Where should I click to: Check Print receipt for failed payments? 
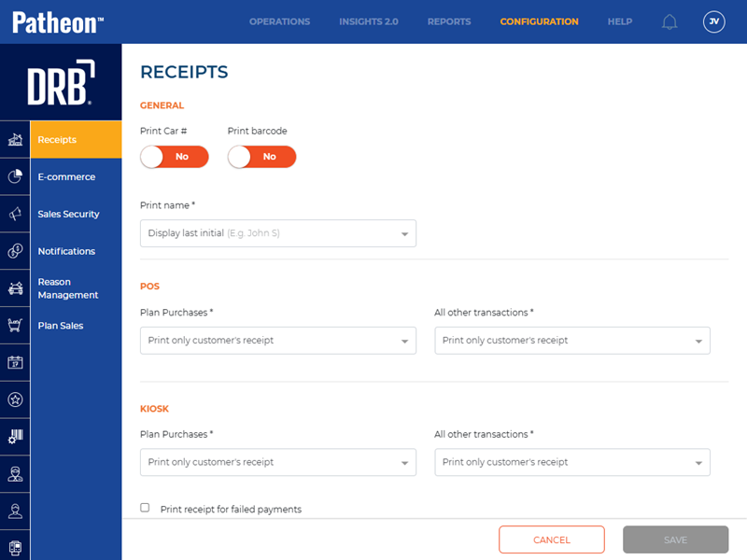(145, 508)
